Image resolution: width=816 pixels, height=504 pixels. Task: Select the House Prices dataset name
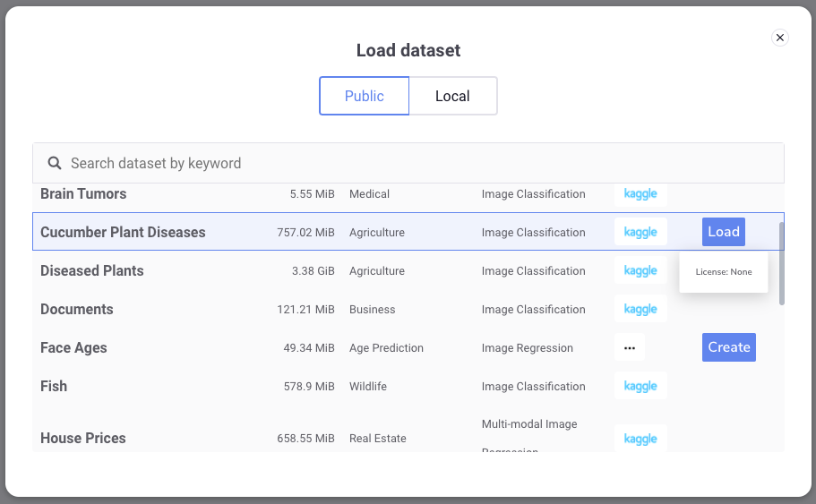(83, 438)
